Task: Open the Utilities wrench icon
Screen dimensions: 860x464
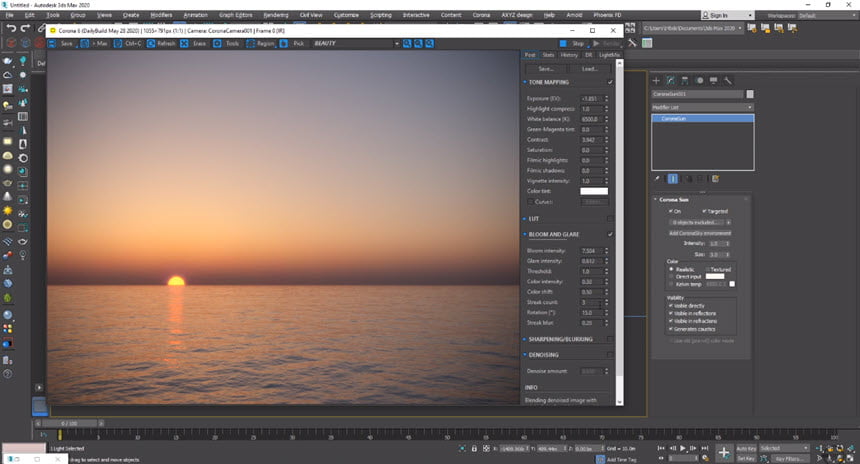Action: click(x=729, y=79)
